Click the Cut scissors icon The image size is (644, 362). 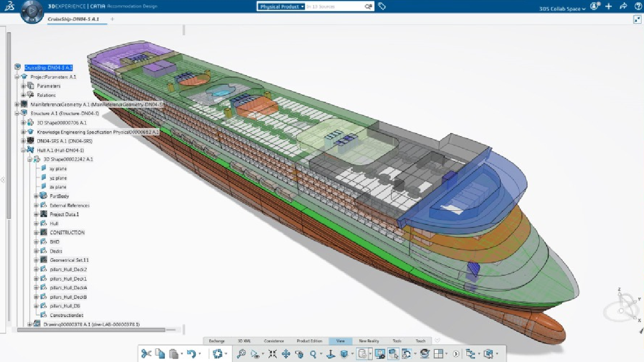click(146, 354)
